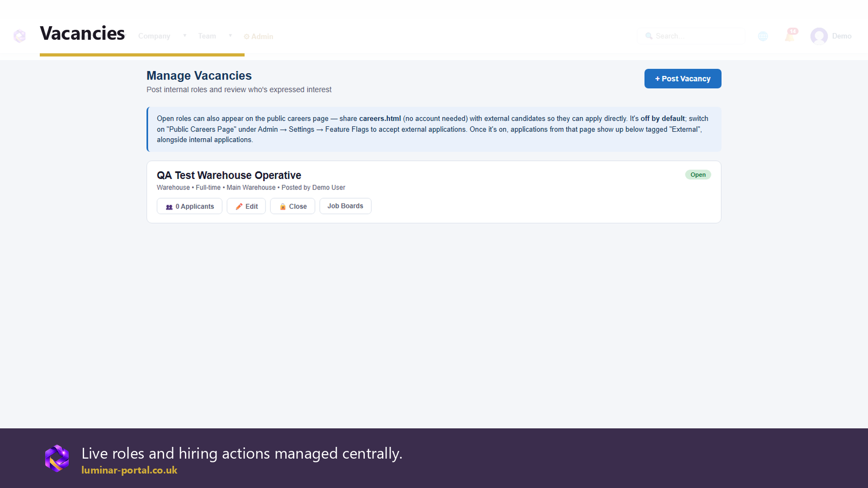Click the Luminar logo in the footer banner
This screenshot has width=868, height=488.
tap(57, 458)
